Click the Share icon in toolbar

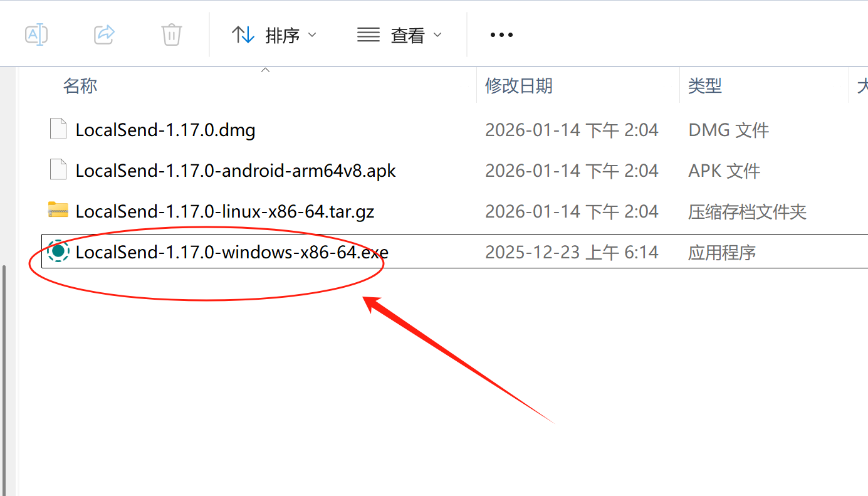[104, 34]
